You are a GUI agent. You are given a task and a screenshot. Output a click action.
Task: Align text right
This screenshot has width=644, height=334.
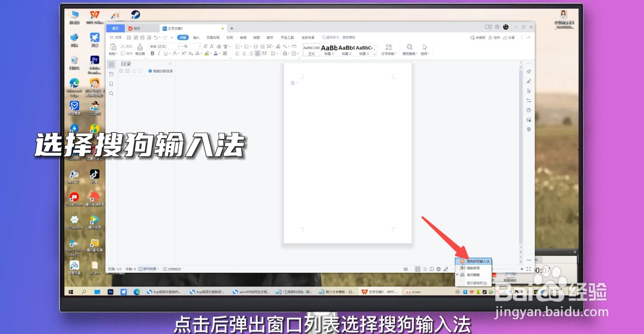coord(251,53)
